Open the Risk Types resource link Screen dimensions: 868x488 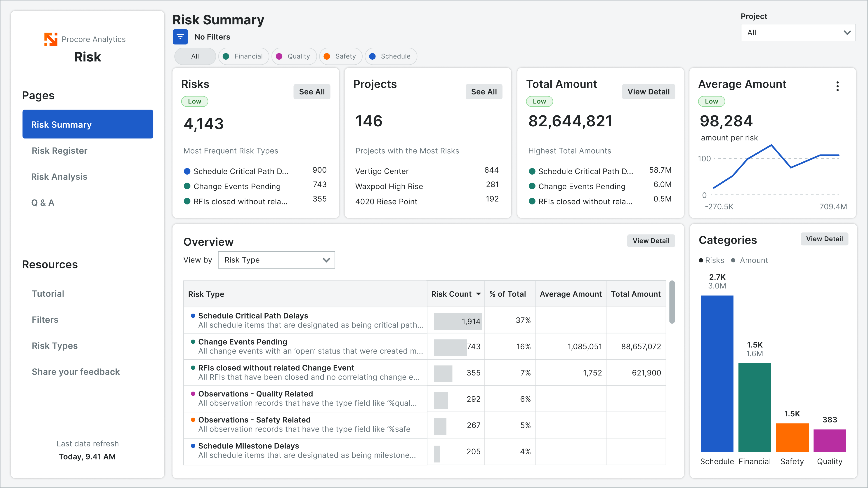[54, 346]
